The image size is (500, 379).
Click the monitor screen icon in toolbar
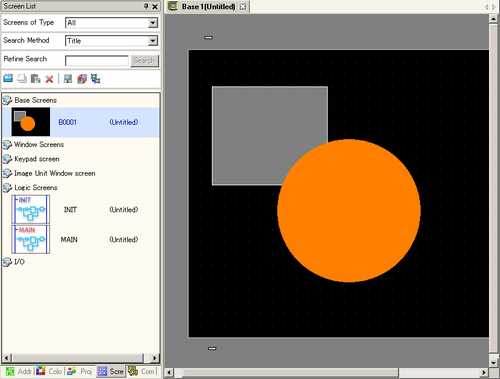[68, 79]
